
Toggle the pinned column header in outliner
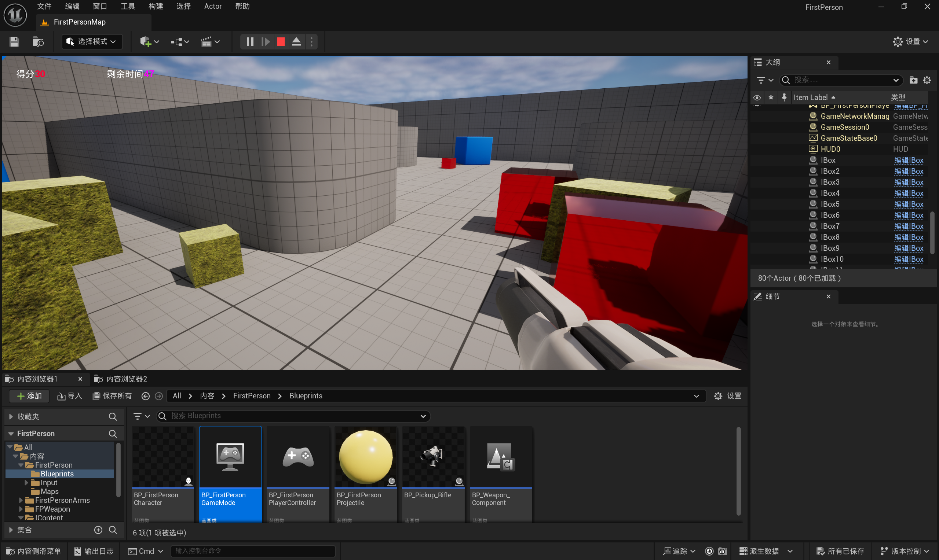(x=784, y=98)
